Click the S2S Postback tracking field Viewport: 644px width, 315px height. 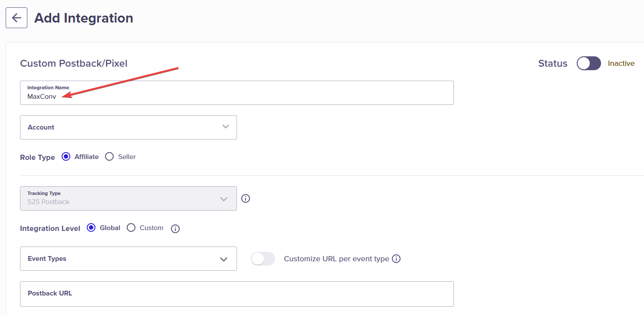128,198
